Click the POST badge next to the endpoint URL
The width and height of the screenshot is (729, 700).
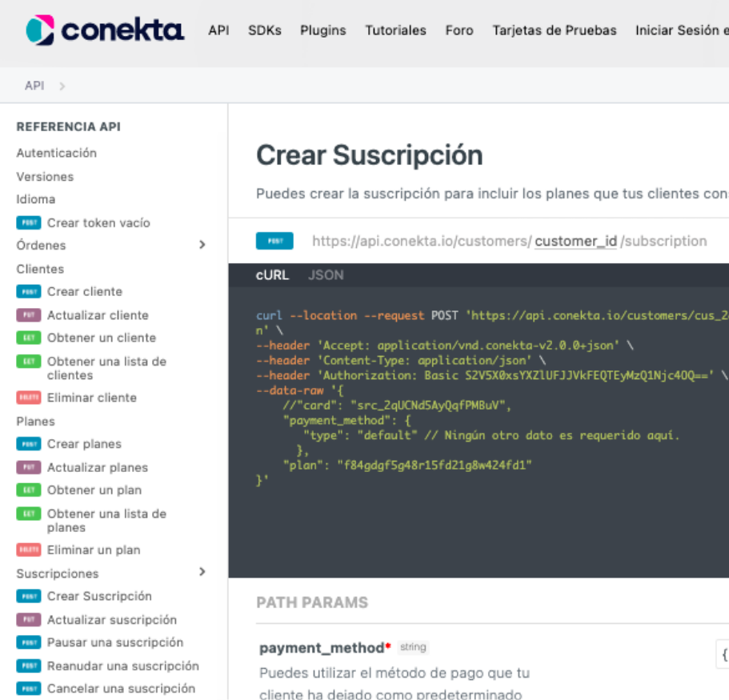tap(274, 240)
